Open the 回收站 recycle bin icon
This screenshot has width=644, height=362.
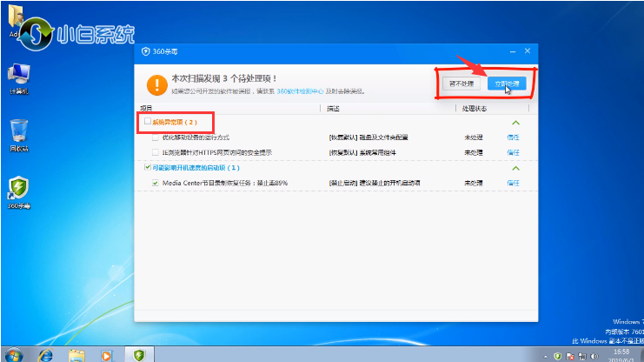18,136
